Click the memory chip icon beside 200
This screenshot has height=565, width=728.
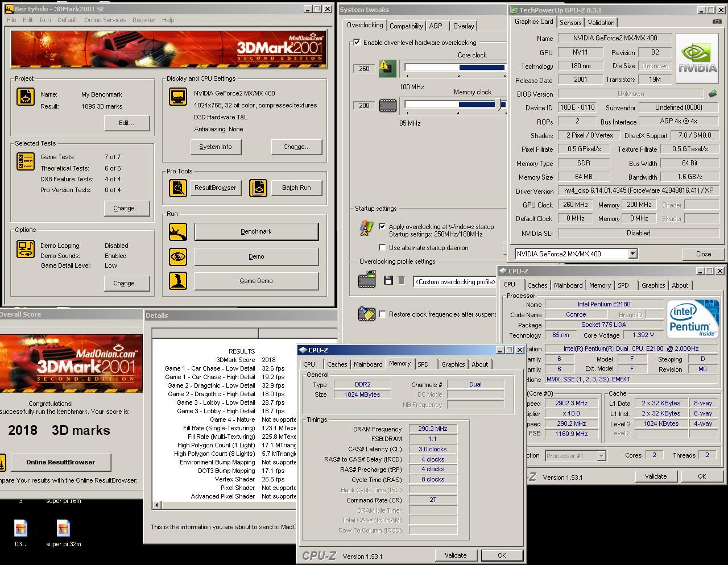pos(387,105)
